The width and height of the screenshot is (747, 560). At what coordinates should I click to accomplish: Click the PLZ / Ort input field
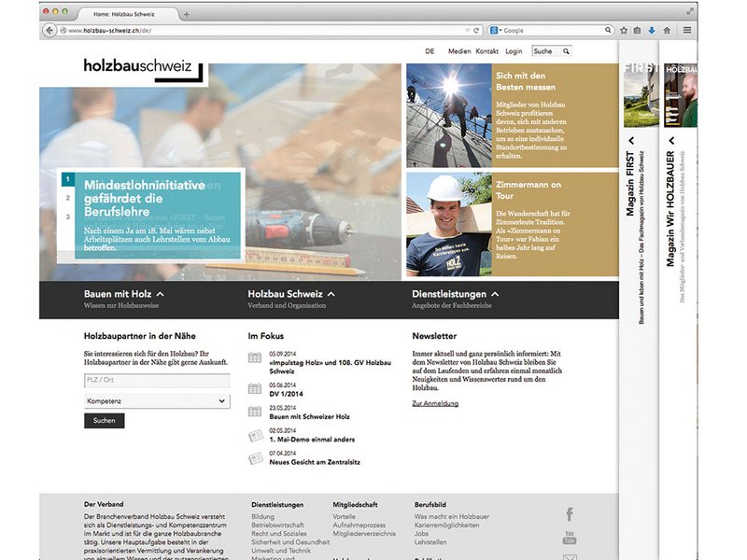pyautogui.click(x=157, y=381)
